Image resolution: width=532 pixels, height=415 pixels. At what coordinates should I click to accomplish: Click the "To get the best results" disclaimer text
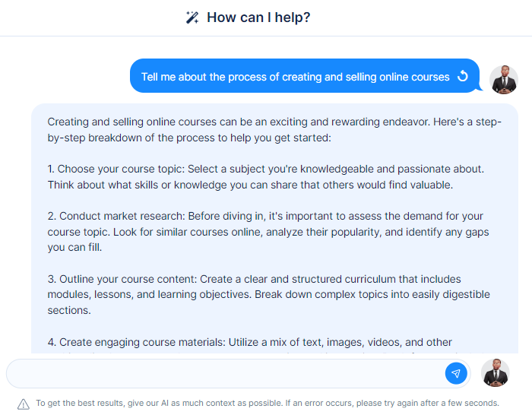click(268, 403)
